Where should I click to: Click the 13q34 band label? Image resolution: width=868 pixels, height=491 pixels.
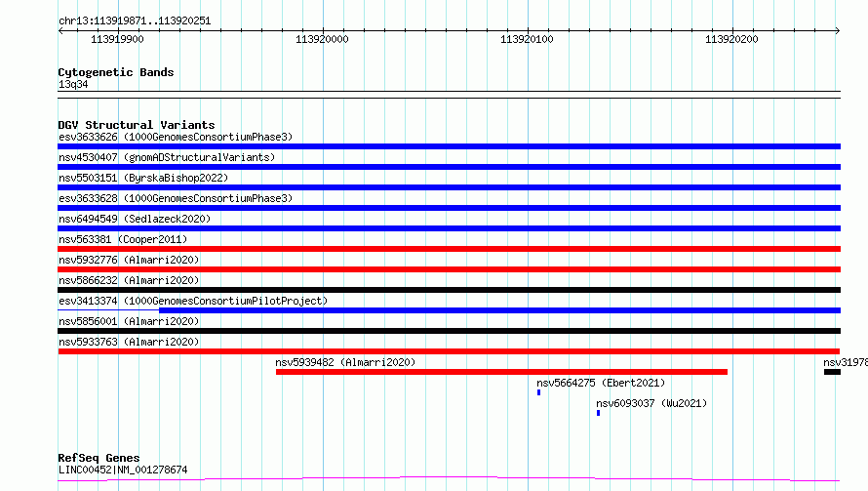[x=73, y=84]
